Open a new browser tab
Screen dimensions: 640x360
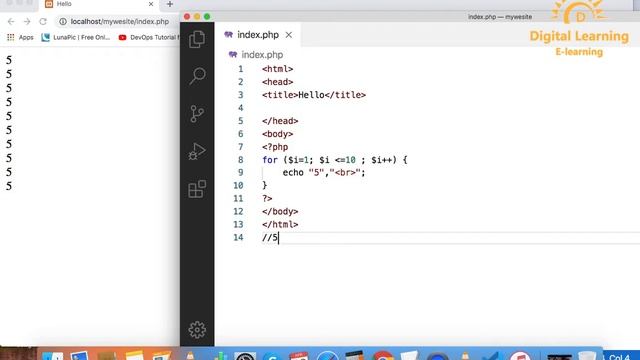[x=170, y=4]
